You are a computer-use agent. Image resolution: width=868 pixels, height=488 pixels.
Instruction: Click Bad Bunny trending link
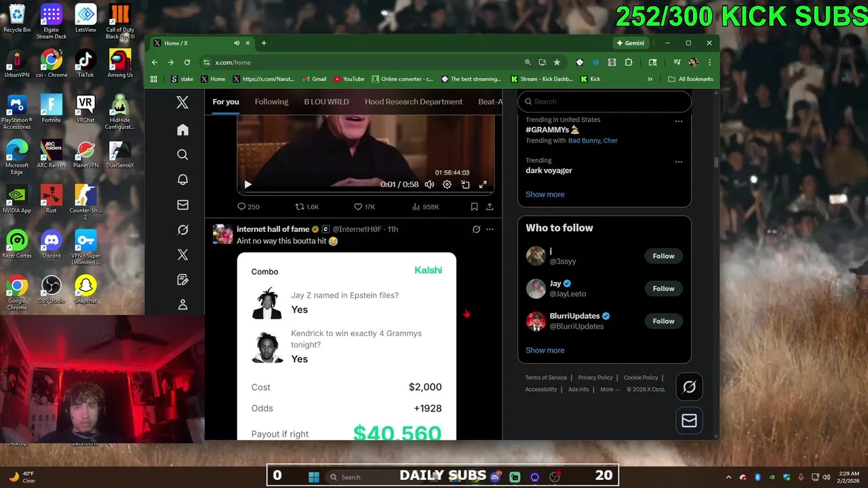pos(584,140)
